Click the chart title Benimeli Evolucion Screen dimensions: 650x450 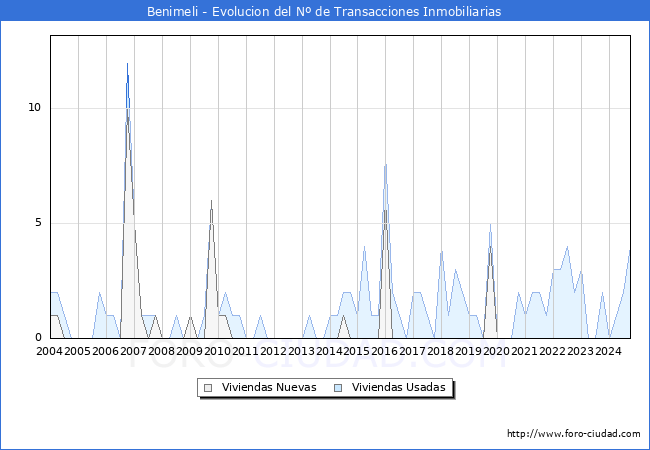(x=324, y=11)
